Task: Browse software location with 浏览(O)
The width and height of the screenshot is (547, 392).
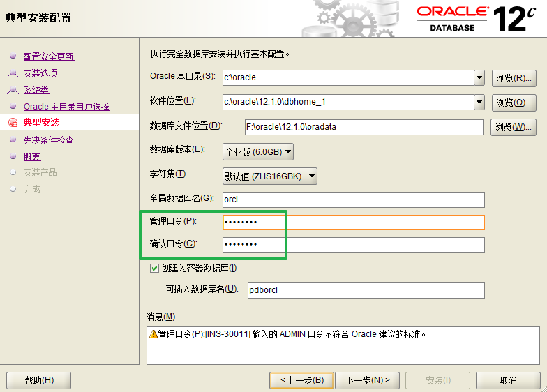Action: 514,103
